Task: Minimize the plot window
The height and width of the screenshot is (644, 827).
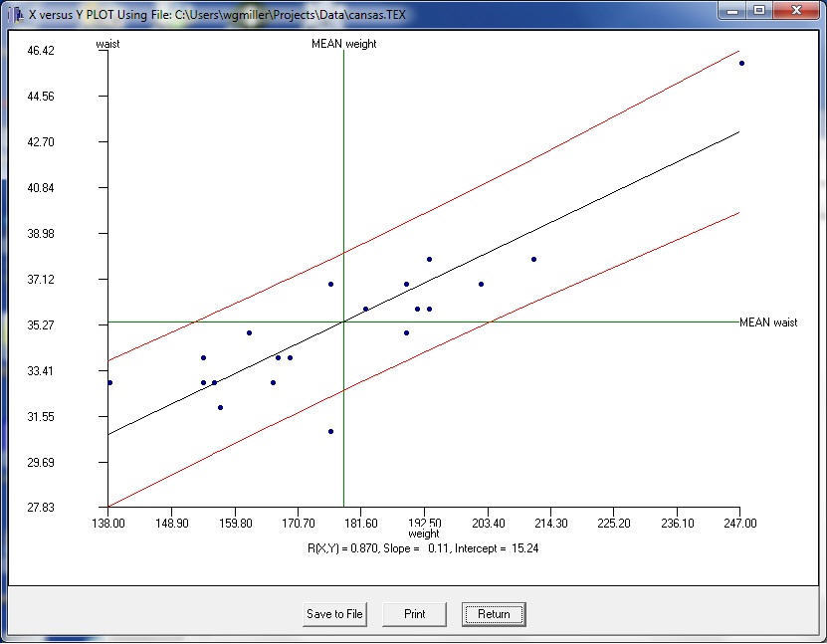Action: click(732, 11)
